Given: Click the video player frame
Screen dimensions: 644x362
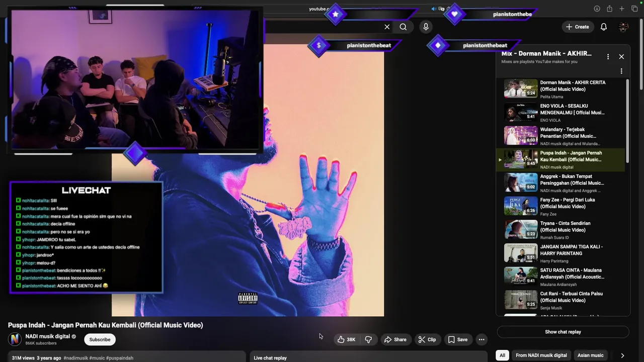Looking at the screenshot, I should 248,180.
